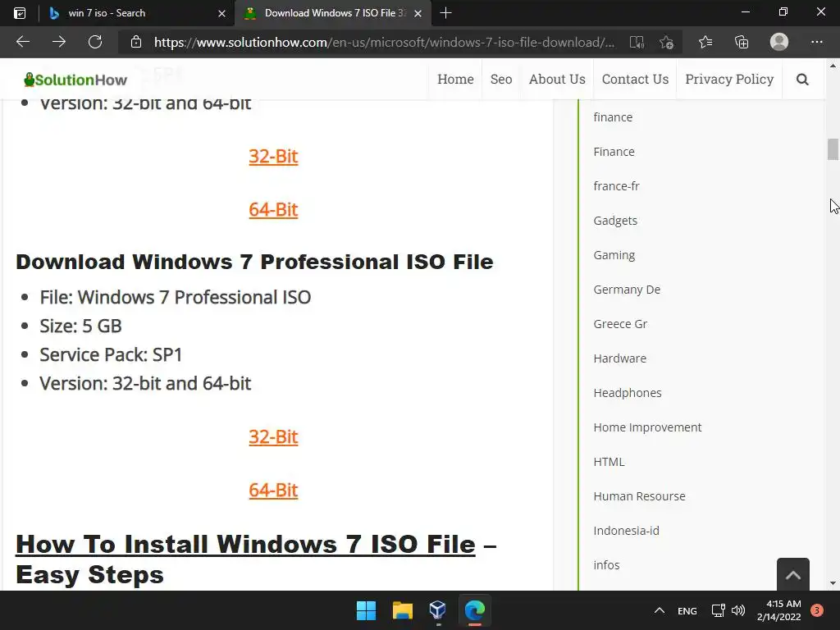840x630 pixels.
Task: Open Edge Settings and more menu
Action: point(816,42)
